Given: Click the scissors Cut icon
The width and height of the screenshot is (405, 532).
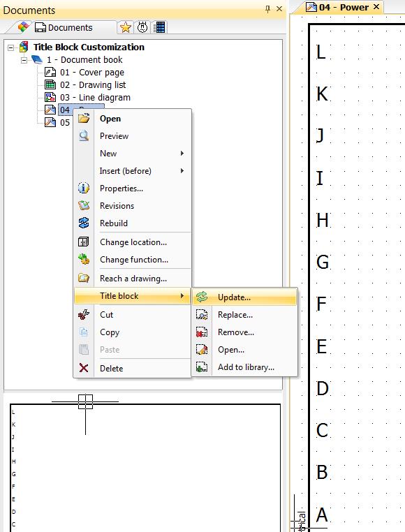Looking at the screenshot, I should coord(84,314).
